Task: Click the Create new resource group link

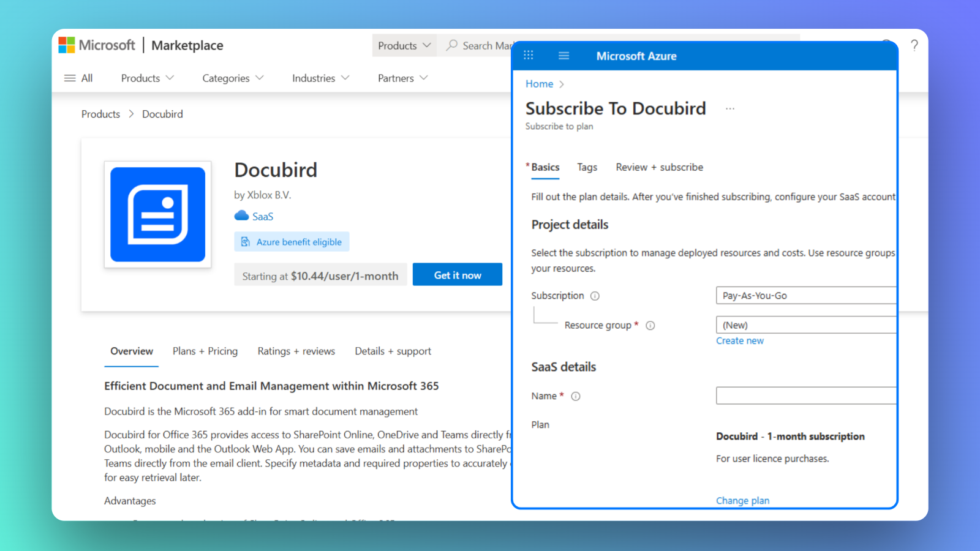Action: pos(740,341)
